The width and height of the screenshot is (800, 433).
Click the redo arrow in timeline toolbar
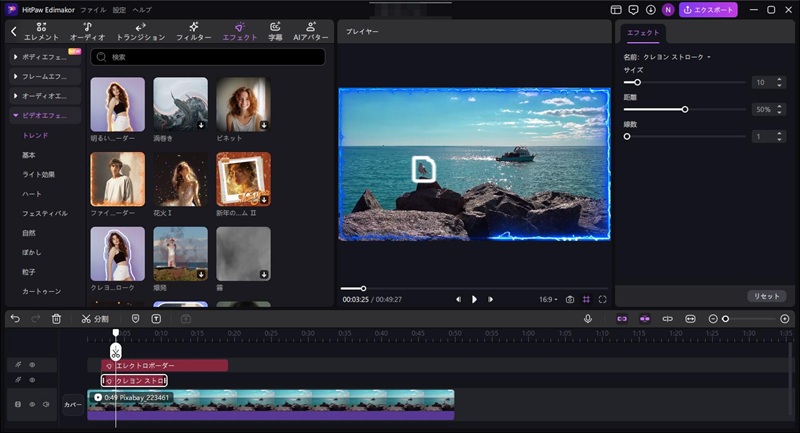(x=36, y=319)
